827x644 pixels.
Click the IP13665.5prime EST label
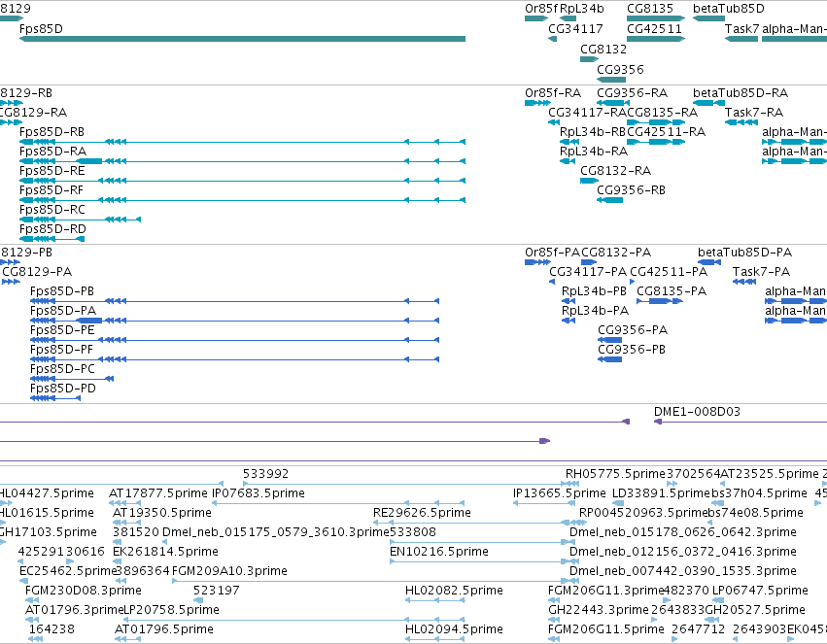coord(560,493)
